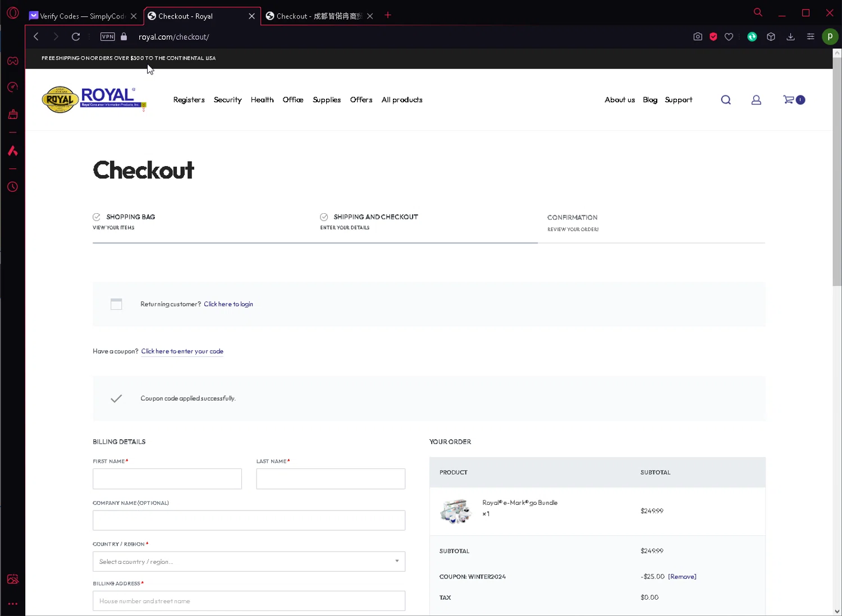Open the Security menu
The height and width of the screenshot is (616, 842).
click(x=227, y=100)
